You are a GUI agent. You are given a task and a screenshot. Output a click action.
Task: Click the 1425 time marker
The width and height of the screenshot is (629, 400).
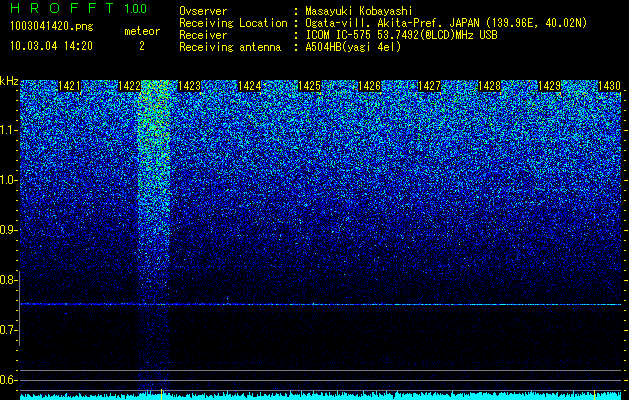tap(309, 86)
